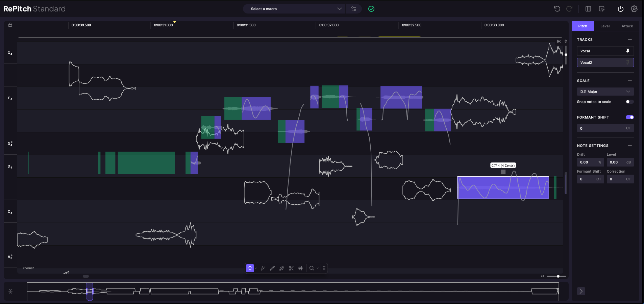Select the scissors split tool
Viewport: 644px width, 304px height.
pos(291,268)
